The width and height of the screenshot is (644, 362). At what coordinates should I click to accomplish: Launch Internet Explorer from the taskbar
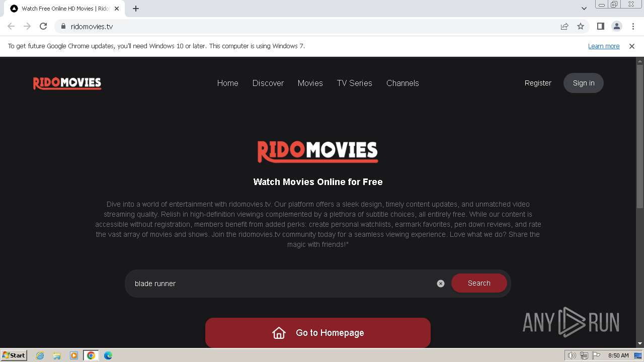click(x=40, y=355)
